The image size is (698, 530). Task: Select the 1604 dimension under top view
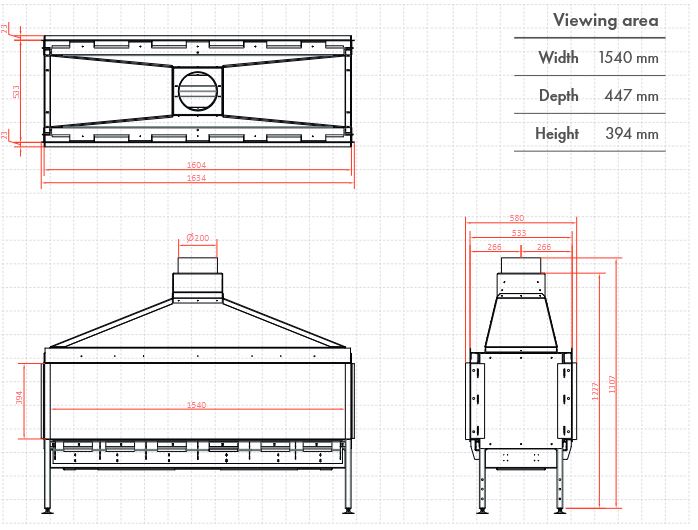(x=196, y=165)
